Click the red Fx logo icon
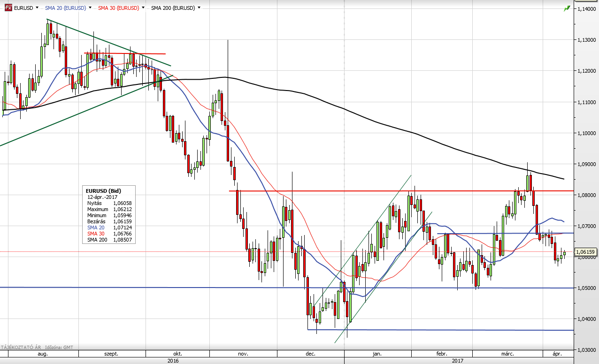The height and width of the screenshot is (364, 599). (8, 8)
